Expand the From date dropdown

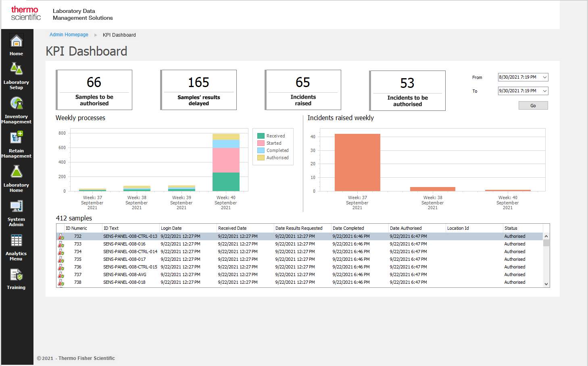[x=544, y=77]
